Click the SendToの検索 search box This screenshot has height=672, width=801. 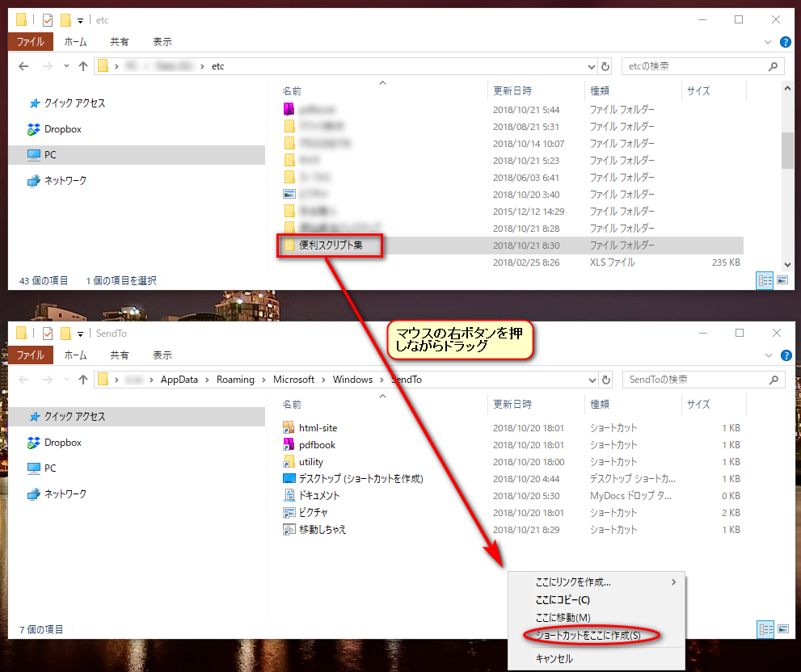(695, 380)
